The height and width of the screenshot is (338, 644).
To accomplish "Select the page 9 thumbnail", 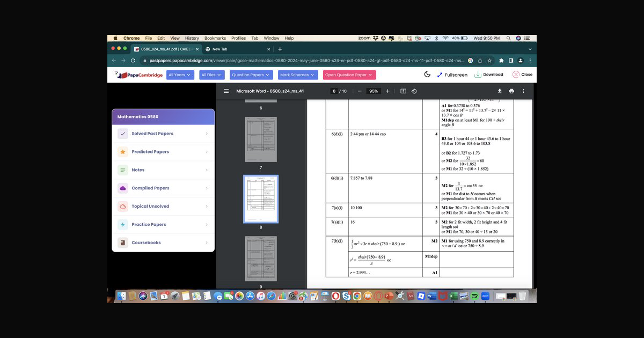I will (x=261, y=259).
